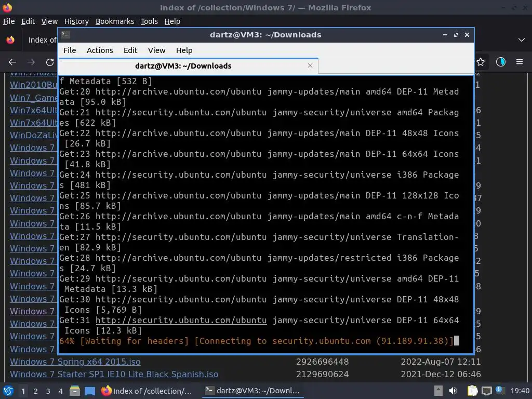This screenshot has height=399, width=532.
Task: Open the clipboard manager tray icon
Action: pos(472,391)
